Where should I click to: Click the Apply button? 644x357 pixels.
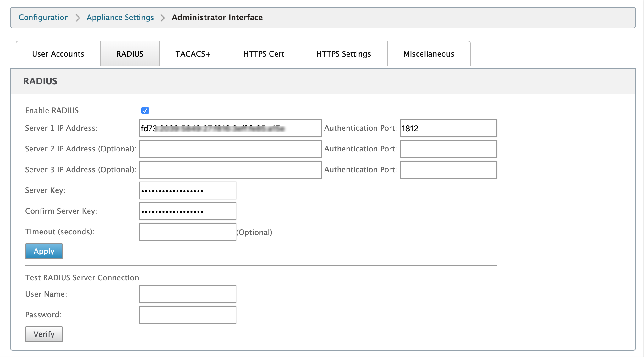[x=44, y=251]
